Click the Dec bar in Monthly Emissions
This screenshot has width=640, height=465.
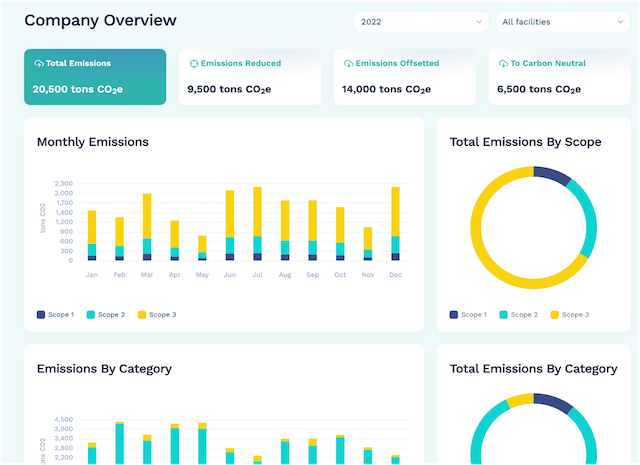pyautogui.click(x=396, y=224)
